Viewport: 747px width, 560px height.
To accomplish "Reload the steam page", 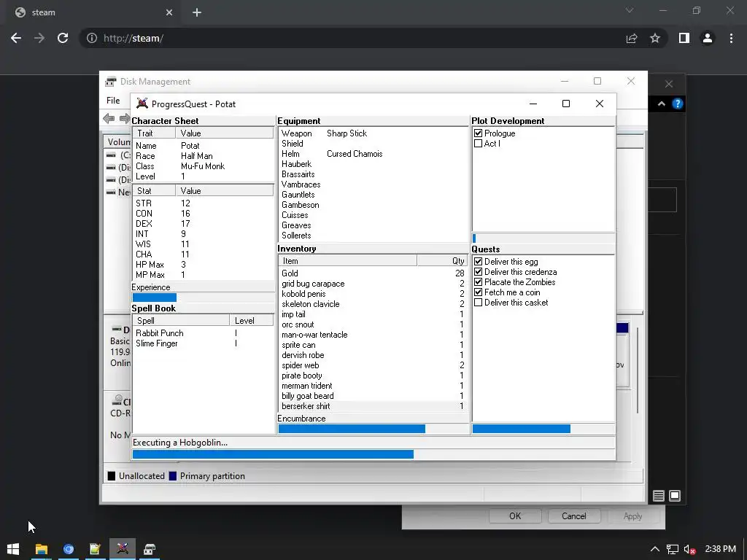I will click(63, 38).
